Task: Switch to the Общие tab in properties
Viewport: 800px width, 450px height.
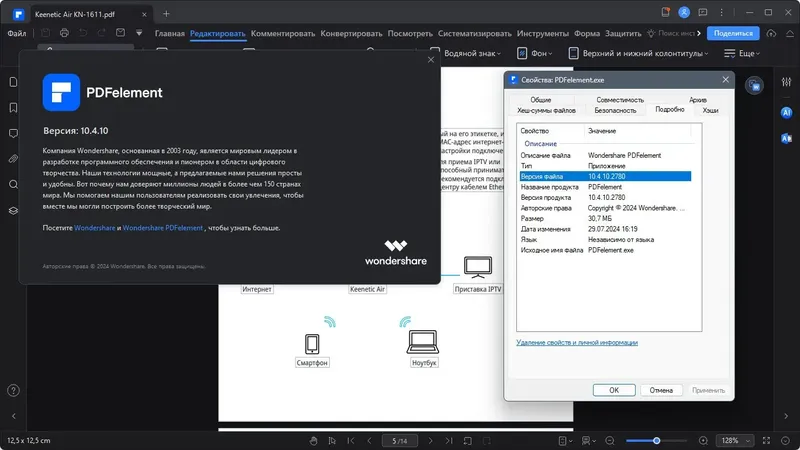Action: tap(540, 100)
